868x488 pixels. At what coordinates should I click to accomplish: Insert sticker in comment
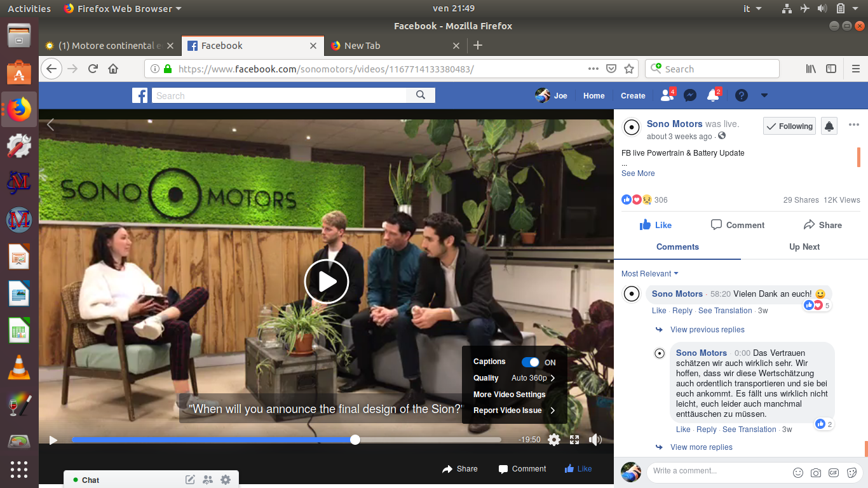(x=851, y=473)
